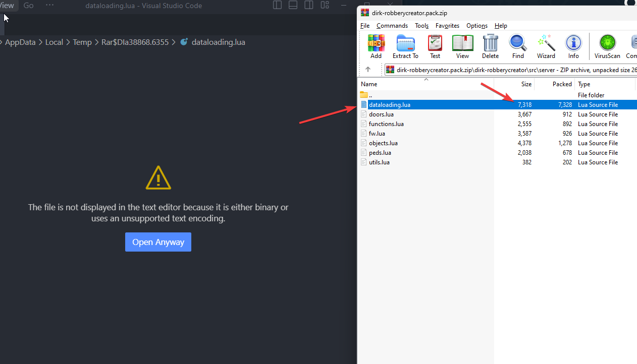
Task: Click the Lua Source File type for peds.lua
Action: tap(598, 153)
